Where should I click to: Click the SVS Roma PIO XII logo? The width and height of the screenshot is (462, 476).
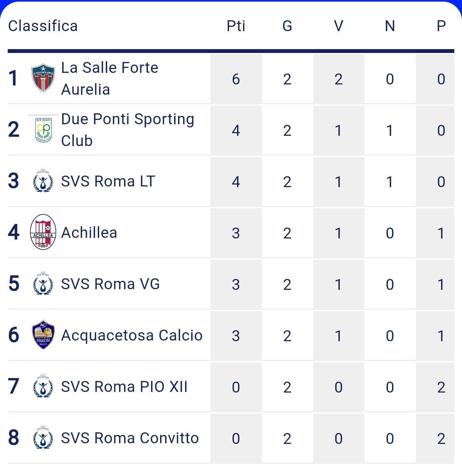click(x=43, y=386)
